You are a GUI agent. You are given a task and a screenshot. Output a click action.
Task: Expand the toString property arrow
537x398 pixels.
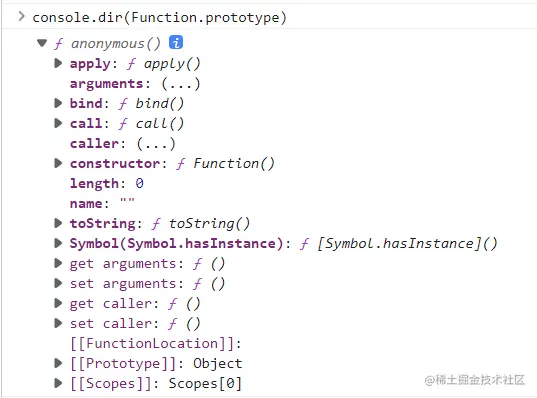[58, 223]
